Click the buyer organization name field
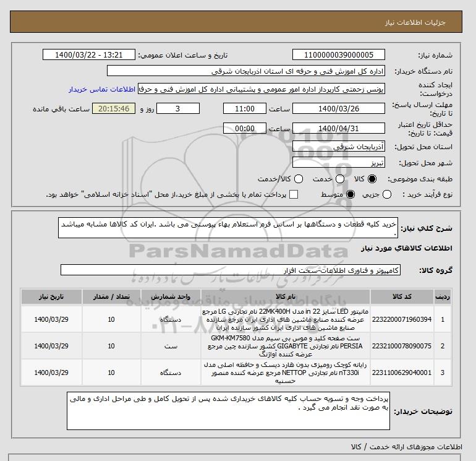Viewport: 476px width, 461px height. pos(246,71)
